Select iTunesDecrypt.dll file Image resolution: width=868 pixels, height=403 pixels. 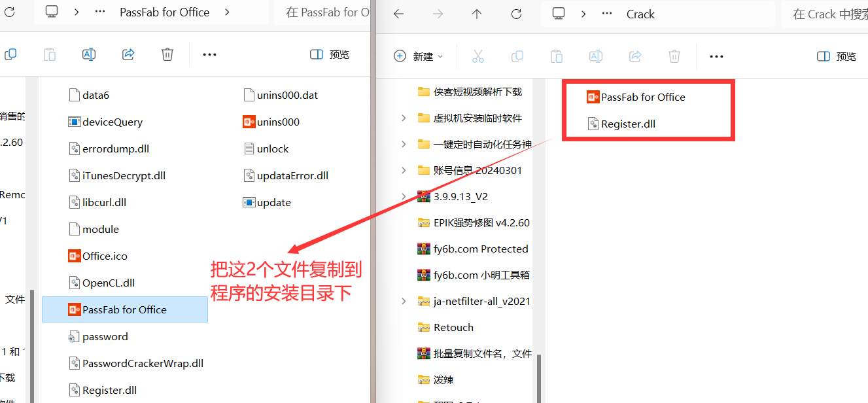click(117, 175)
